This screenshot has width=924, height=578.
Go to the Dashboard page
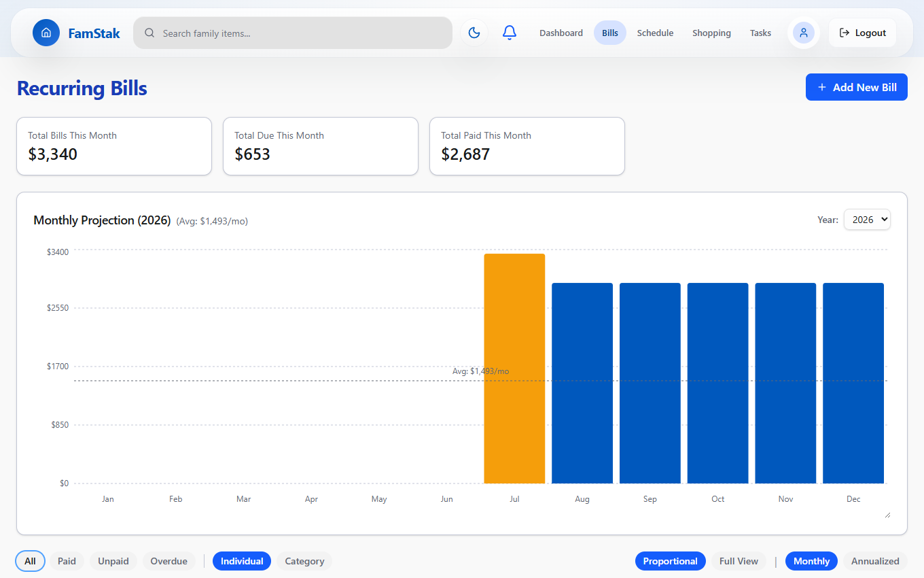click(561, 33)
